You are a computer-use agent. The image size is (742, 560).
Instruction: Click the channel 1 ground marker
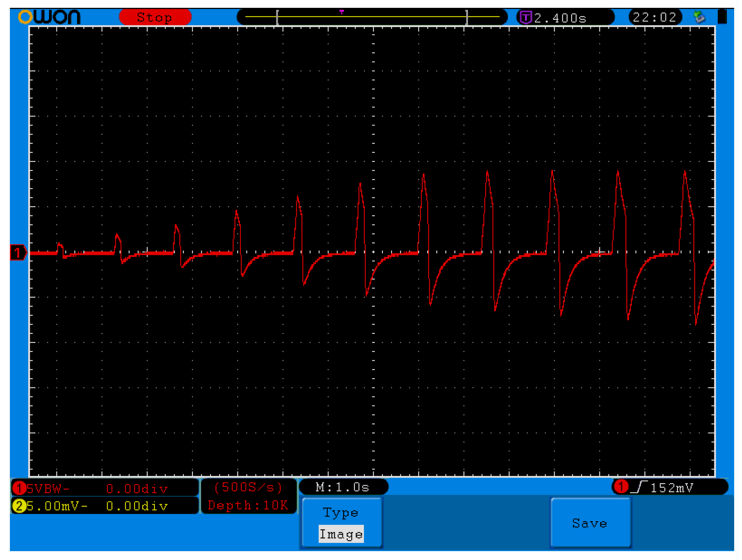pos(18,253)
